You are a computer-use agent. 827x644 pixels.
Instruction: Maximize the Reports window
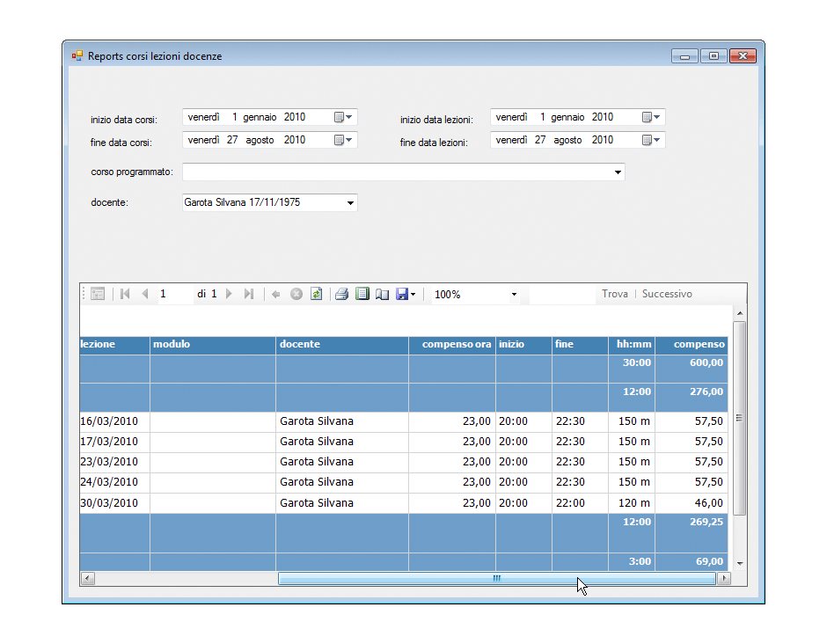714,56
